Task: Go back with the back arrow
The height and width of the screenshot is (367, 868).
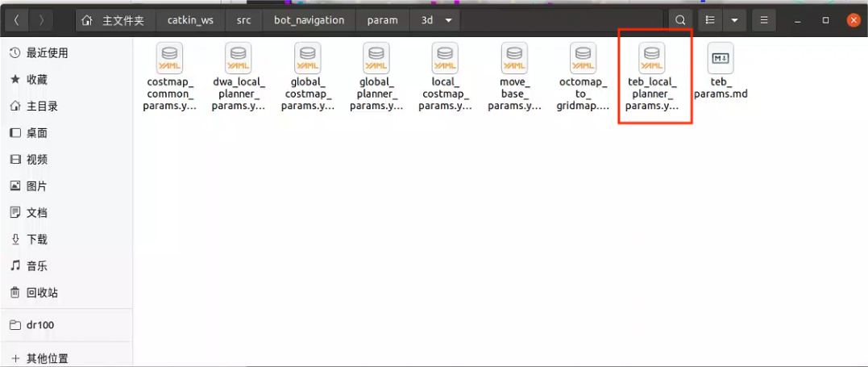Action: [18, 20]
